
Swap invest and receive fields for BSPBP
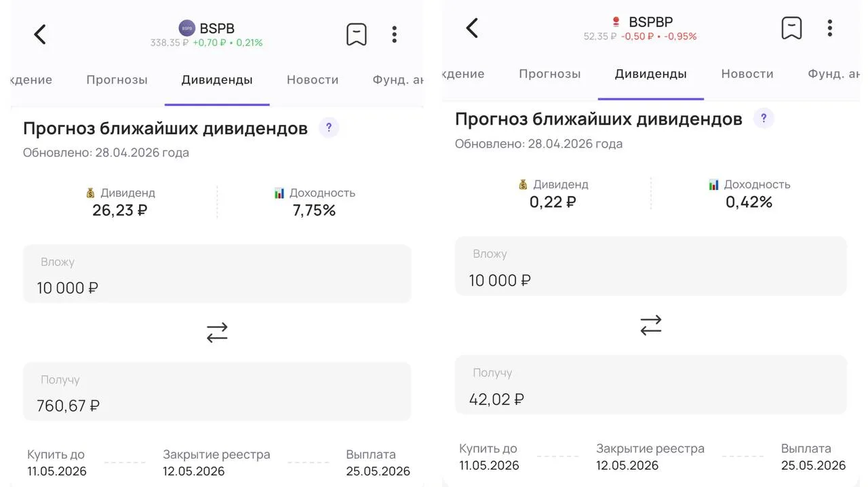[x=650, y=326]
